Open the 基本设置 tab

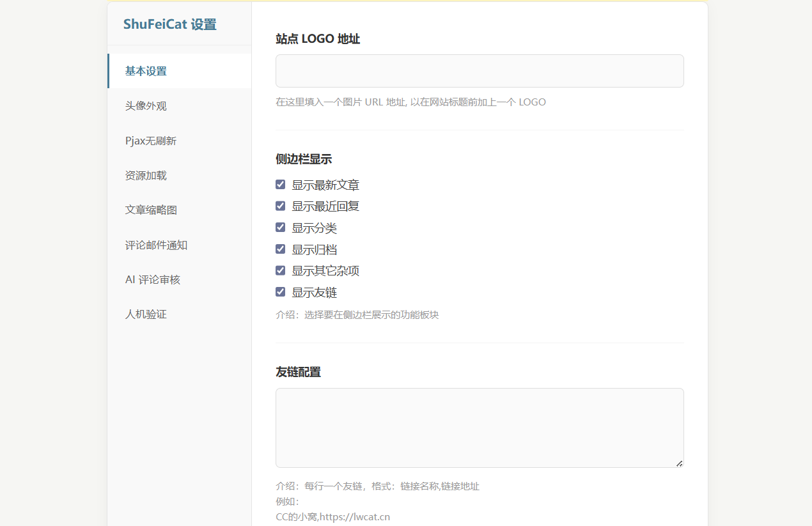pyautogui.click(x=180, y=71)
